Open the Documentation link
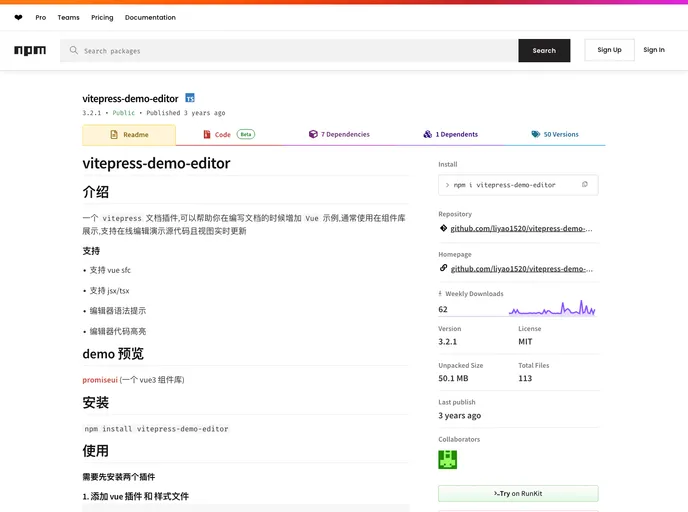 (x=150, y=18)
